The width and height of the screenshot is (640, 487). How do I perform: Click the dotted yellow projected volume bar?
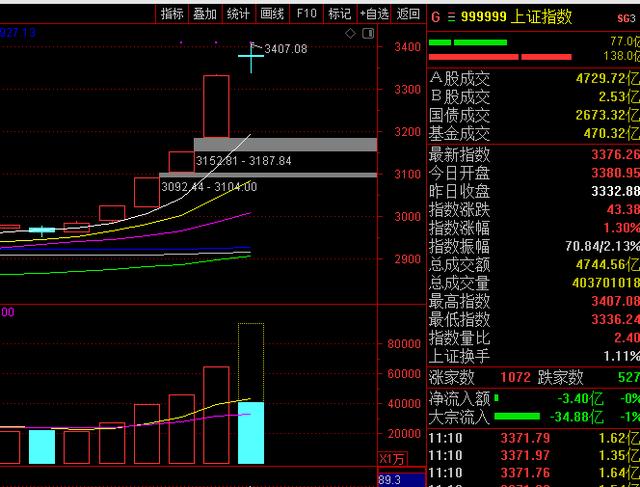251,362
